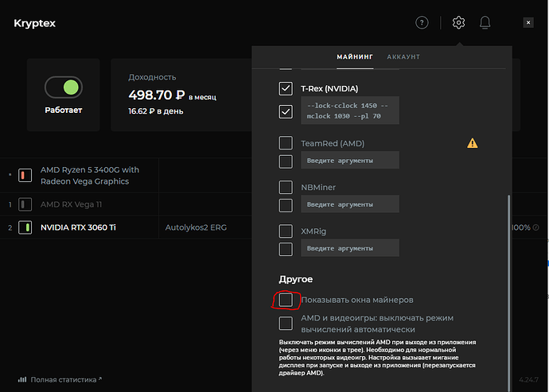Screen dimensions: 549x392
Task: Click the Kryptex logo title
Action: (35, 23)
